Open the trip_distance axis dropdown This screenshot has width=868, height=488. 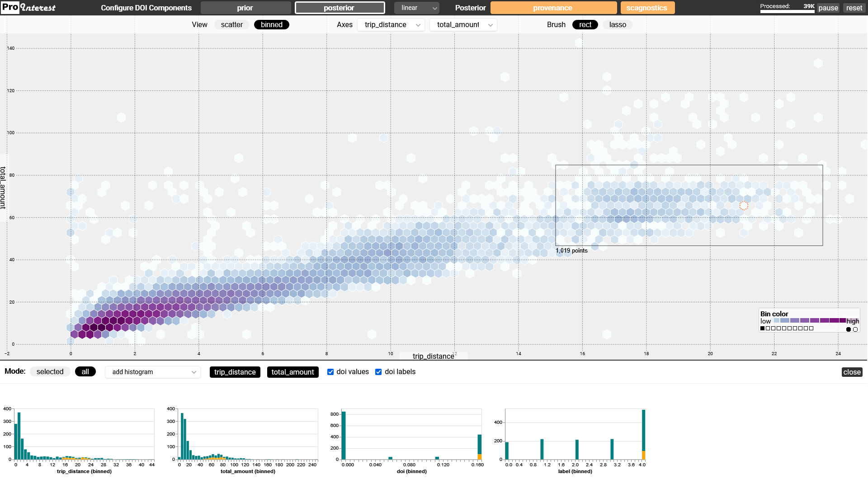pyautogui.click(x=391, y=25)
